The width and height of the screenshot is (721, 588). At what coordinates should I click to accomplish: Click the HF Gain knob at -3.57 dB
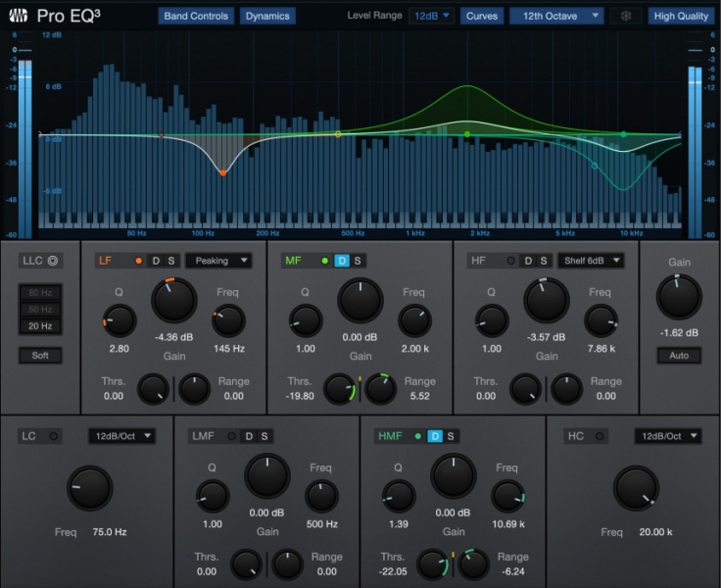tap(547, 301)
